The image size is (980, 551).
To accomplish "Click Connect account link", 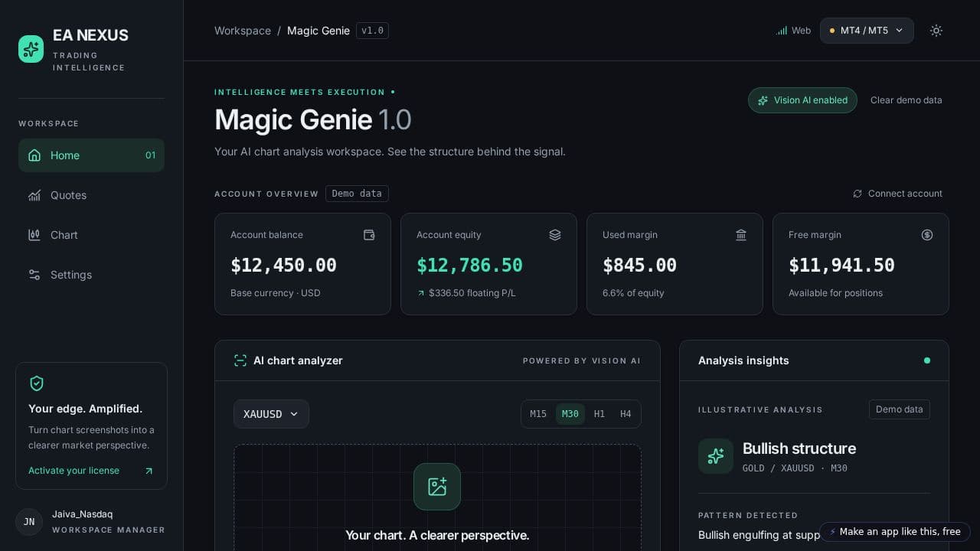I will [897, 194].
